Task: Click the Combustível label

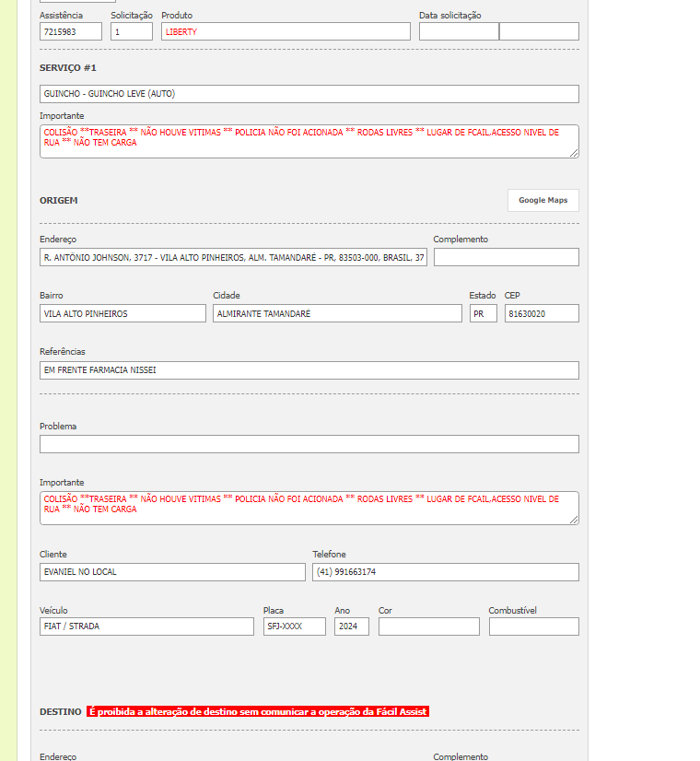Action: (x=512, y=611)
